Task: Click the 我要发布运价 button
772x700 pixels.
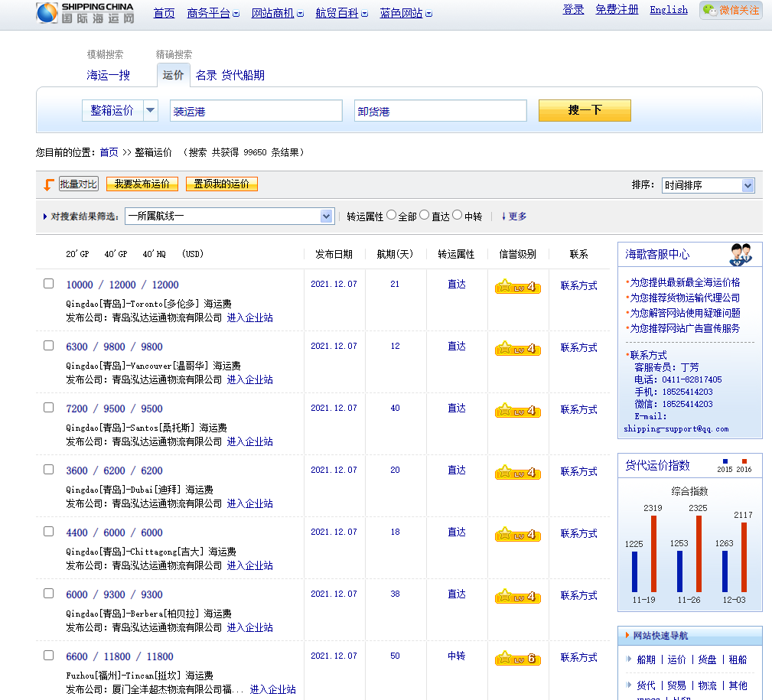Action: pos(142,184)
